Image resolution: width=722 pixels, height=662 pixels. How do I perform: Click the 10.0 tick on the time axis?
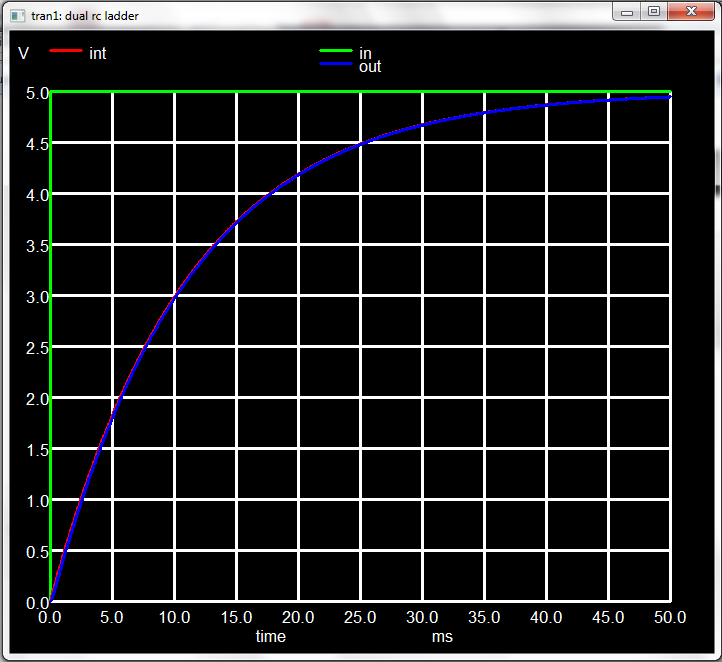click(x=174, y=617)
